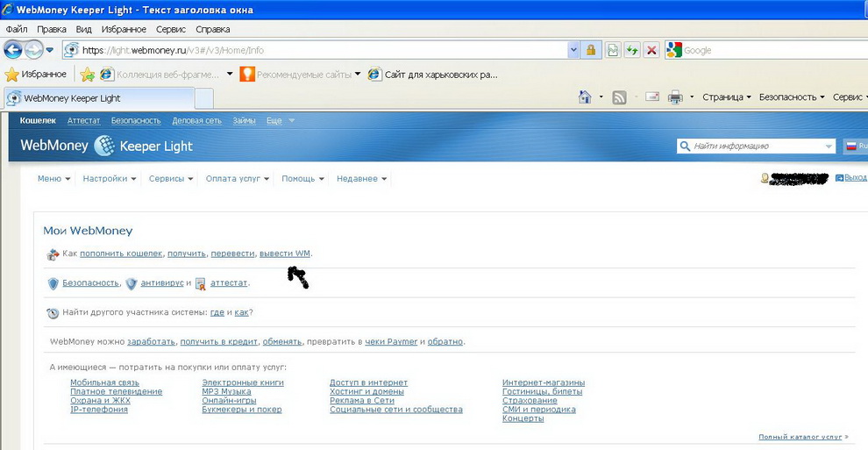Open Займы top navigation link
The image size is (868, 450).
(x=244, y=120)
